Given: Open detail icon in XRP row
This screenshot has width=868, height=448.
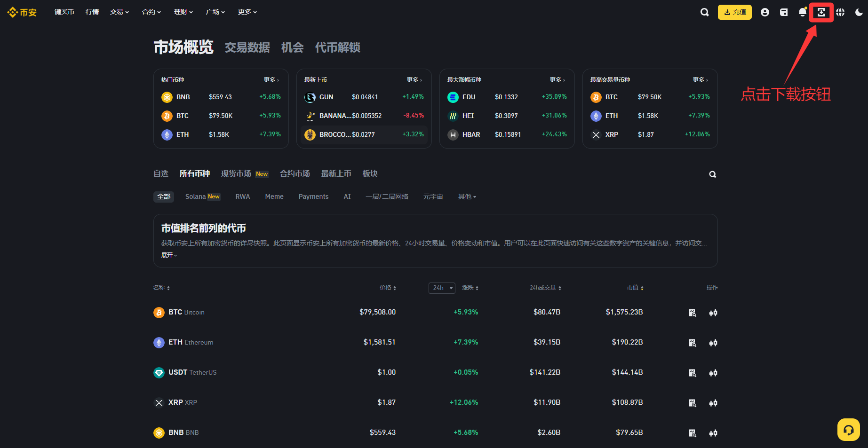Looking at the screenshot, I should [x=693, y=403].
